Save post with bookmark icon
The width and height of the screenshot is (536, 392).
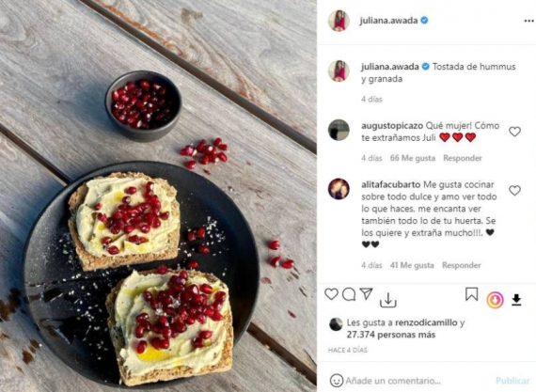tap(471, 294)
